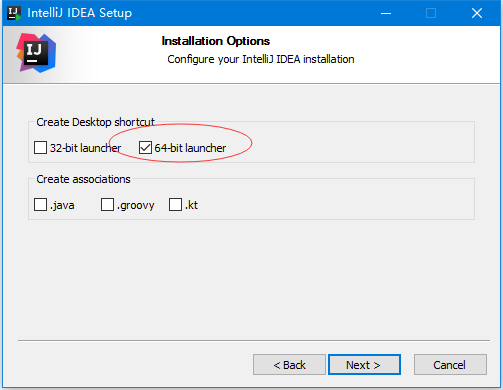Go back with the '< Back' button

tap(289, 365)
